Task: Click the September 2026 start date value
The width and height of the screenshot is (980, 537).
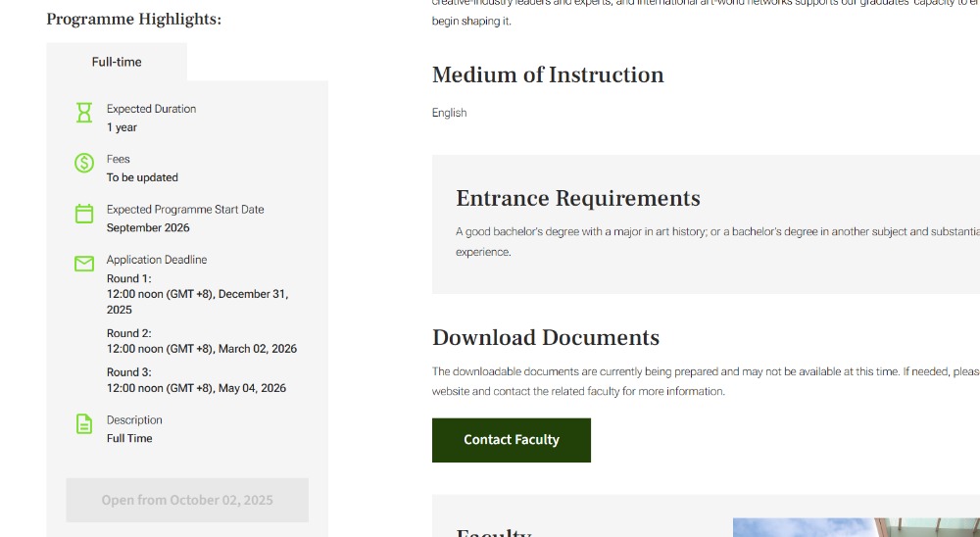Action: 148,228
